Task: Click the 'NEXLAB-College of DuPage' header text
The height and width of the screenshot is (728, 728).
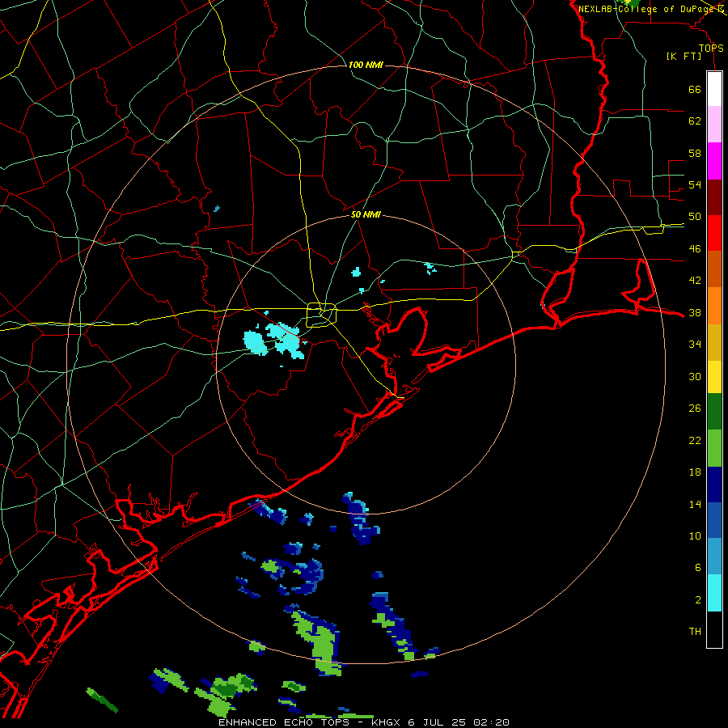Action: (x=646, y=9)
